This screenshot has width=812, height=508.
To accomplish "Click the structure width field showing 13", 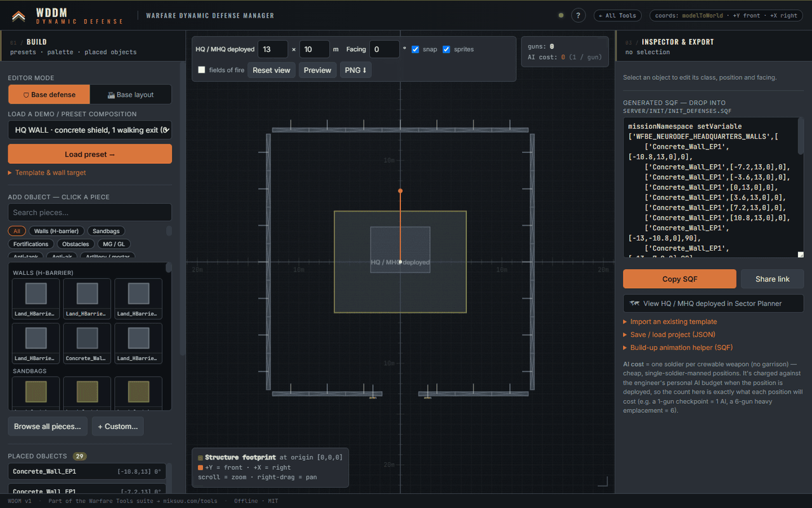I will click(273, 49).
